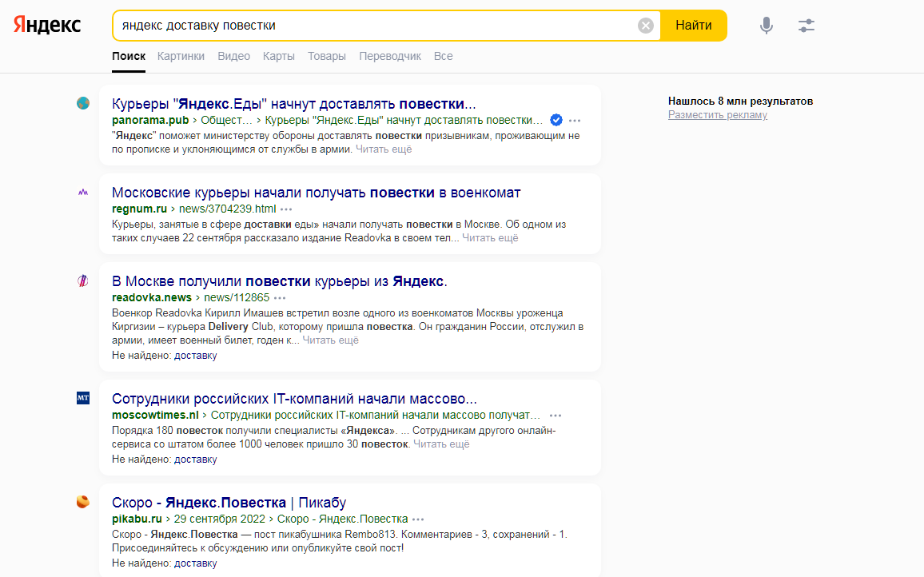Click Читать ещё in panorama.pub snippet
Image resolution: width=924 pixels, height=577 pixels.
pyautogui.click(x=384, y=149)
